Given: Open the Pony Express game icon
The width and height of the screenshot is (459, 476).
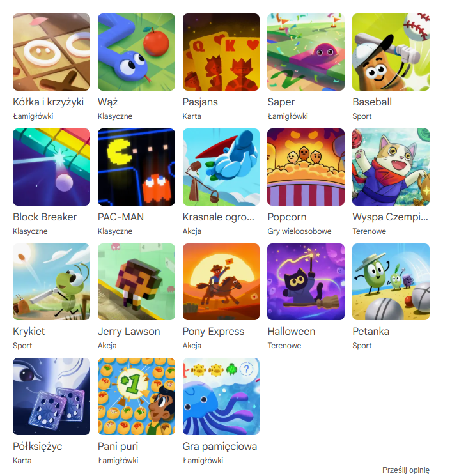Looking at the screenshot, I should click(221, 282).
